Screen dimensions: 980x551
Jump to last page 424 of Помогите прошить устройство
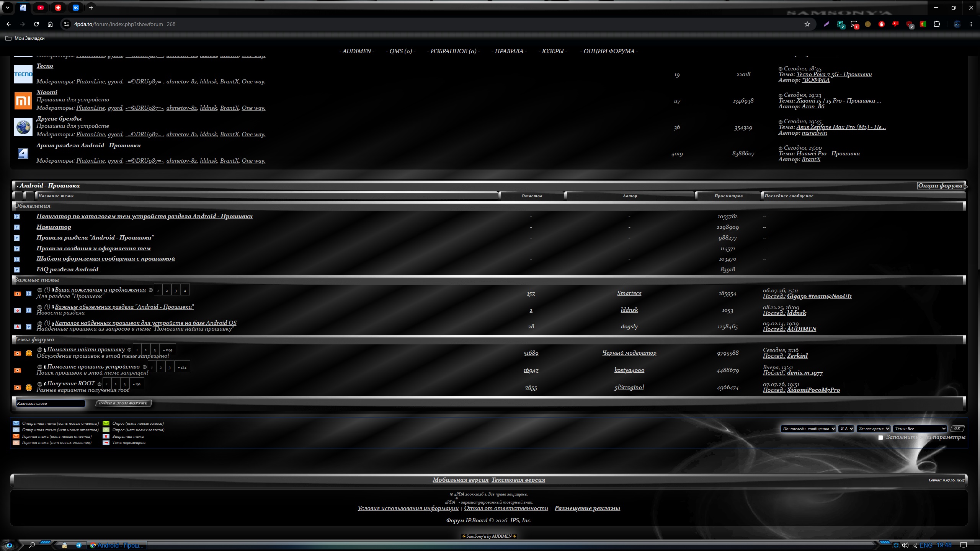pyautogui.click(x=182, y=367)
